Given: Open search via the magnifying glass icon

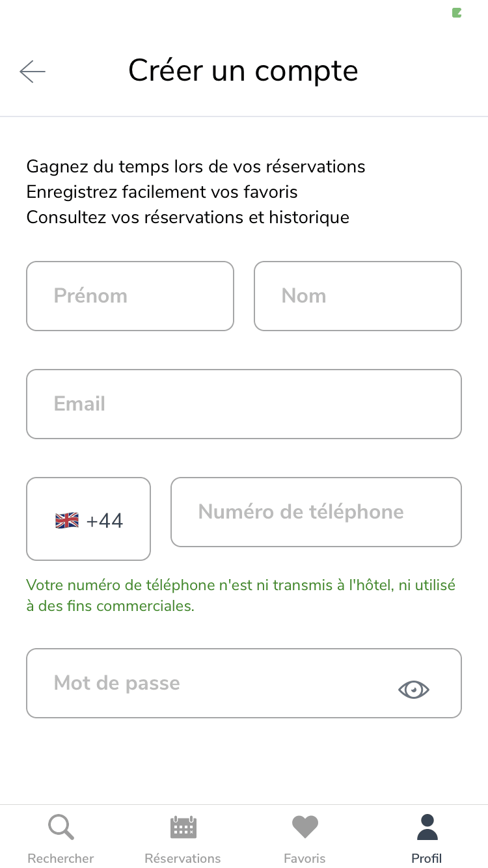Looking at the screenshot, I should click(61, 828).
